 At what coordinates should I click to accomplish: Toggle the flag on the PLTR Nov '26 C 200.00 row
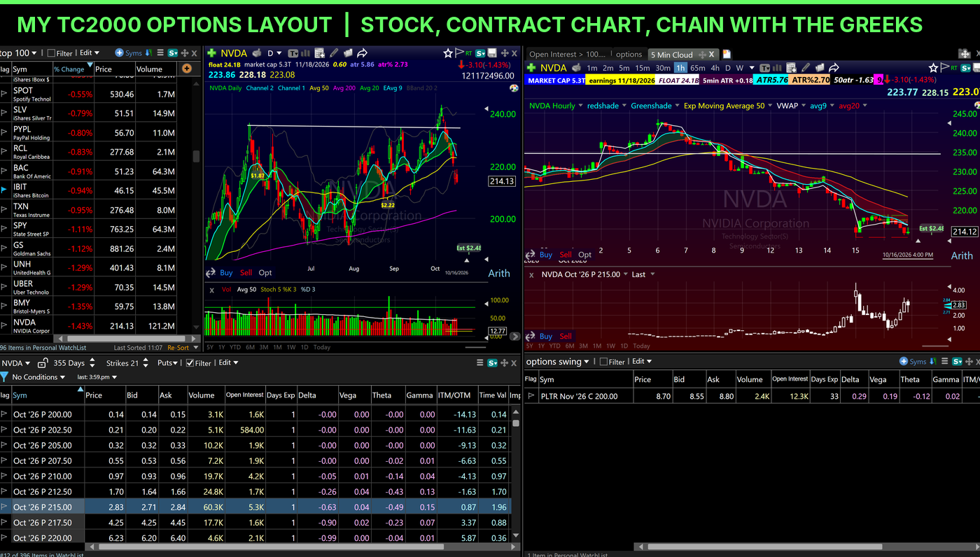531,396
